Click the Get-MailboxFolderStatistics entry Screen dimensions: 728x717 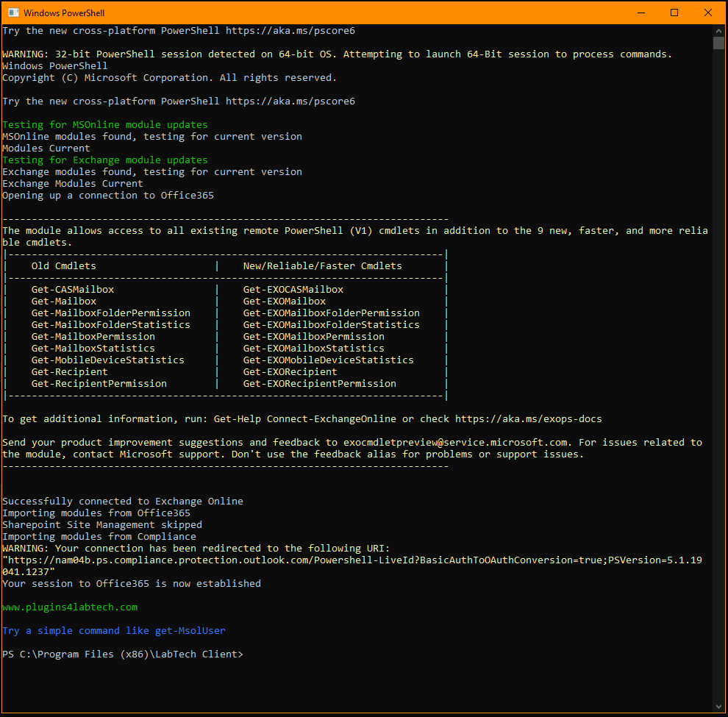[x=111, y=325]
